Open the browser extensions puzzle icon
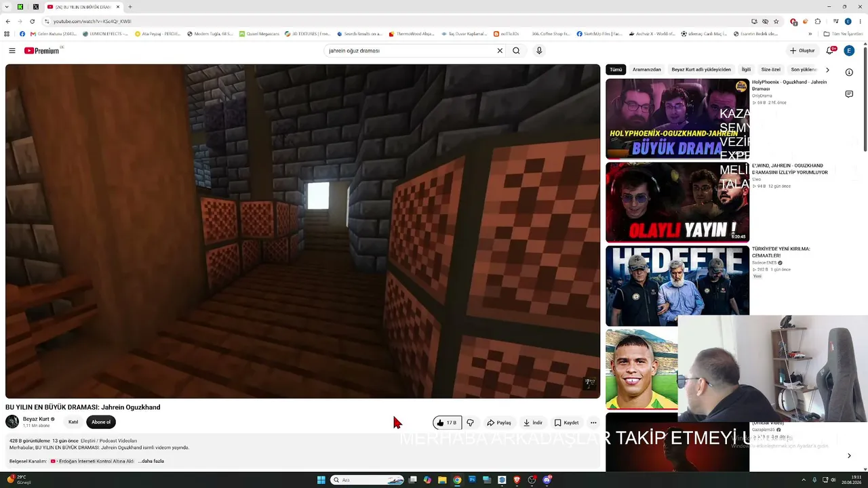868x488 pixels. (818, 21)
